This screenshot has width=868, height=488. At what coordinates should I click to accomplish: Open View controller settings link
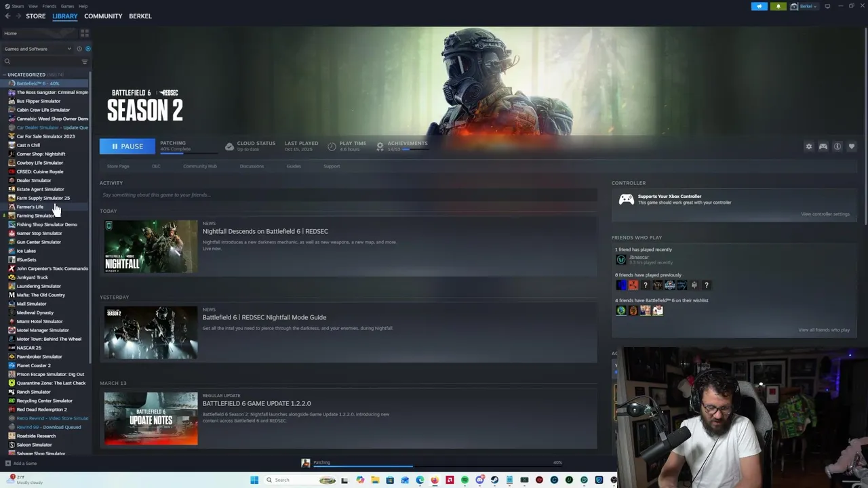825,214
